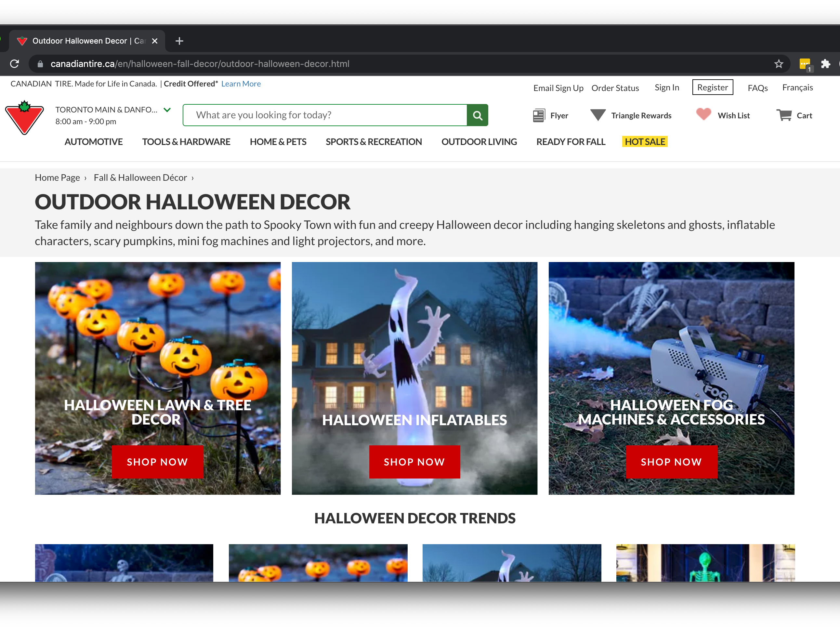The height and width of the screenshot is (630, 840).
Task: Go to Fall & Halloween Décor breadcrumb
Action: 140,178
